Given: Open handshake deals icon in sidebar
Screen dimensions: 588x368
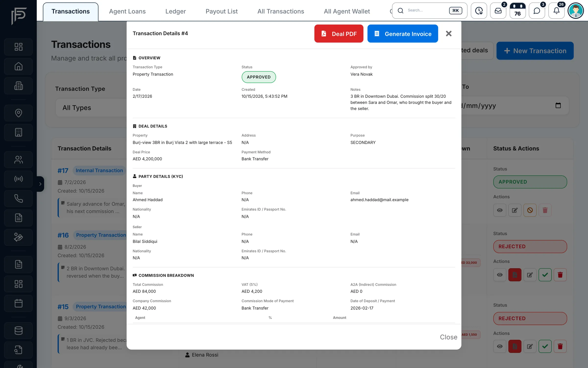Looking at the screenshot, I should click(x=18, y=237).
